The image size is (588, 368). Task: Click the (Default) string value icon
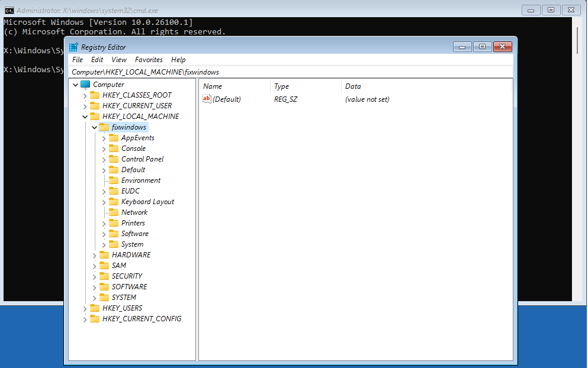(x=207, y=99)
